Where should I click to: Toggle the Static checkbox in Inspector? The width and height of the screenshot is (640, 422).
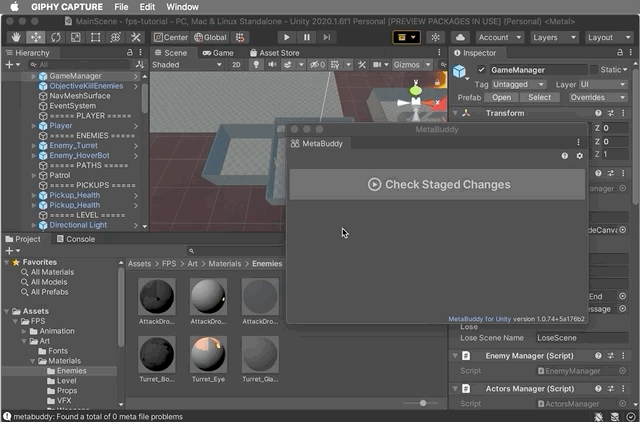[x=595, y=70]
